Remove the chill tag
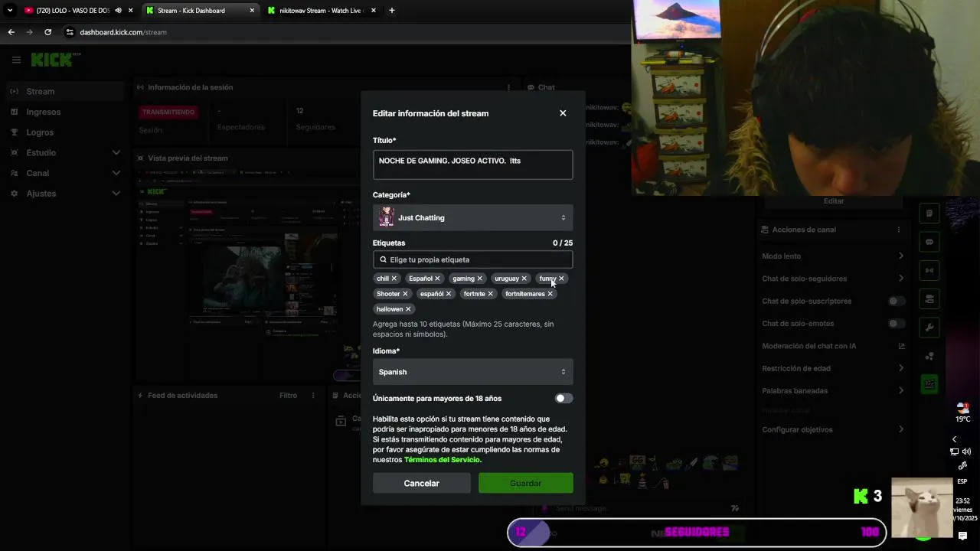The width and height of the screenshot is (980, 551). pos(394,279)
